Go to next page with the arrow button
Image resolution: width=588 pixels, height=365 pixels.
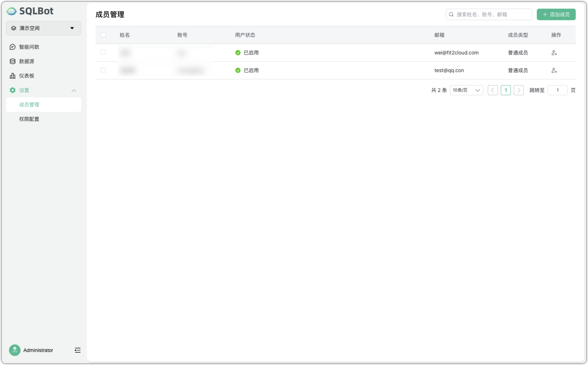(x=518, y=90)
